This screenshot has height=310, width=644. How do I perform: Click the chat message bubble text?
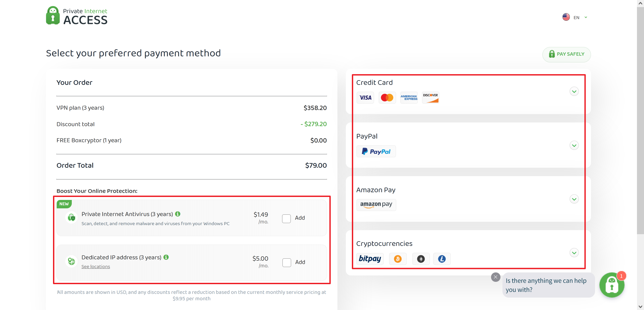pyautogui.click(x=546, y=285)
